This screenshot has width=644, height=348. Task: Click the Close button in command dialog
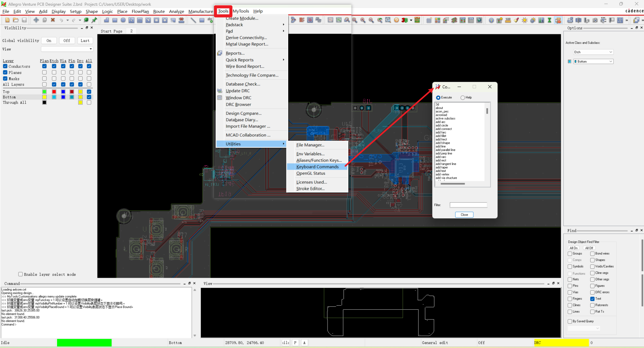(x=464, y=215)
